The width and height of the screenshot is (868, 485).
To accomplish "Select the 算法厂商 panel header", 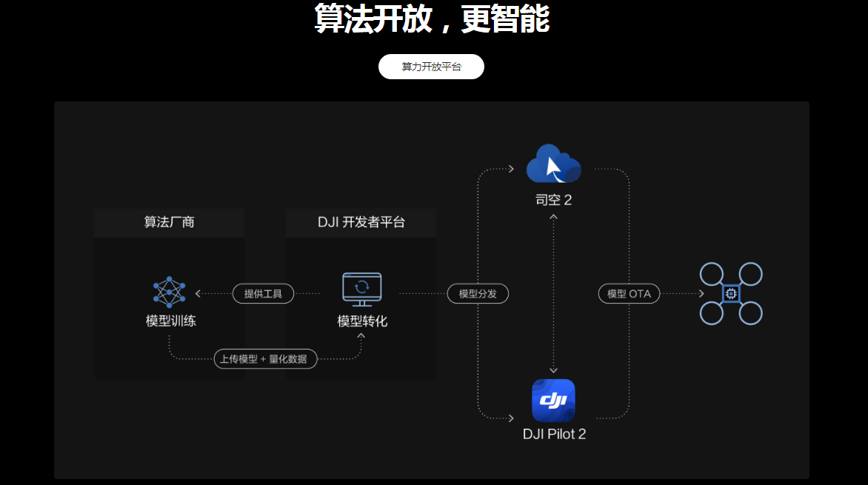I will pyautogui.click(x=169, y=222).
